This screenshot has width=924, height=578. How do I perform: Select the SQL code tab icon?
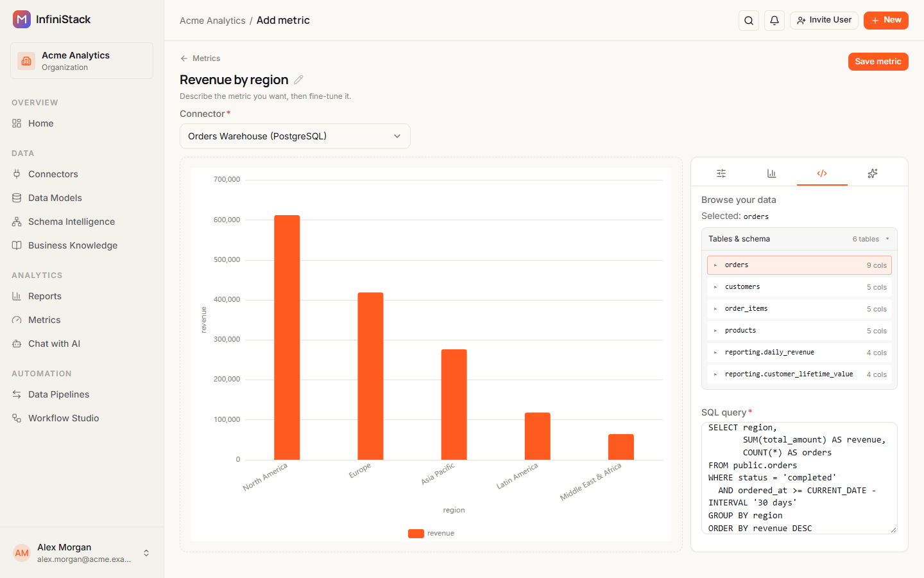click(822, 173)
